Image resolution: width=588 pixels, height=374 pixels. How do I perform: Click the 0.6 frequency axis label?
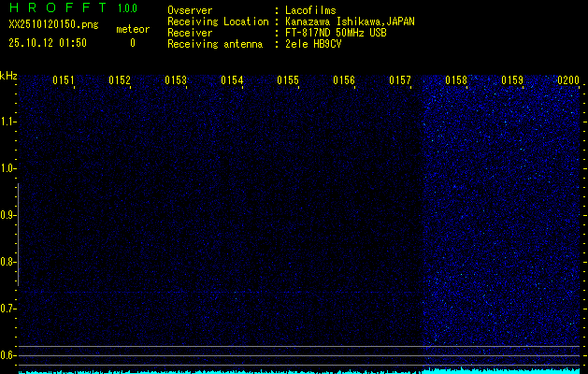8,355
